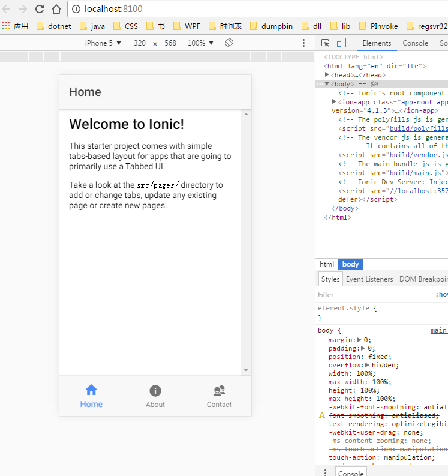
Task: Open the Home tab in app
Action: pos(91,396)
